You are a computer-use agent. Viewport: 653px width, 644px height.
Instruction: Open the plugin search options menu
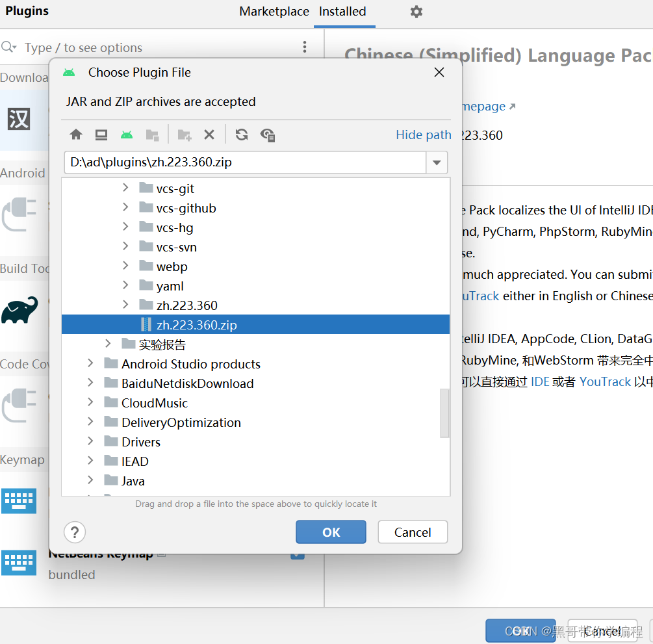(305, 47)
